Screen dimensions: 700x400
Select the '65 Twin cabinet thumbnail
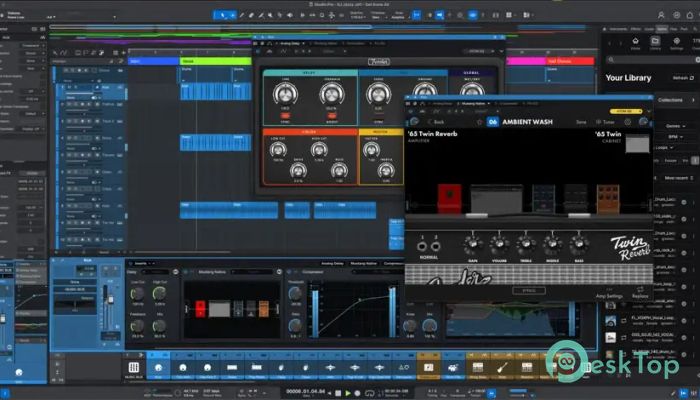[x=637, y=143]
